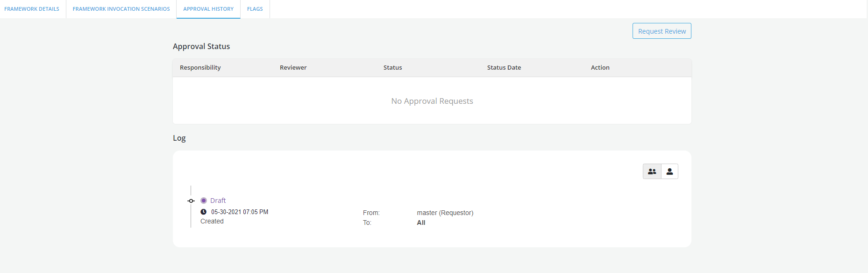Open the Framework Details tab

pyautogui.click(x=32, y=9)
